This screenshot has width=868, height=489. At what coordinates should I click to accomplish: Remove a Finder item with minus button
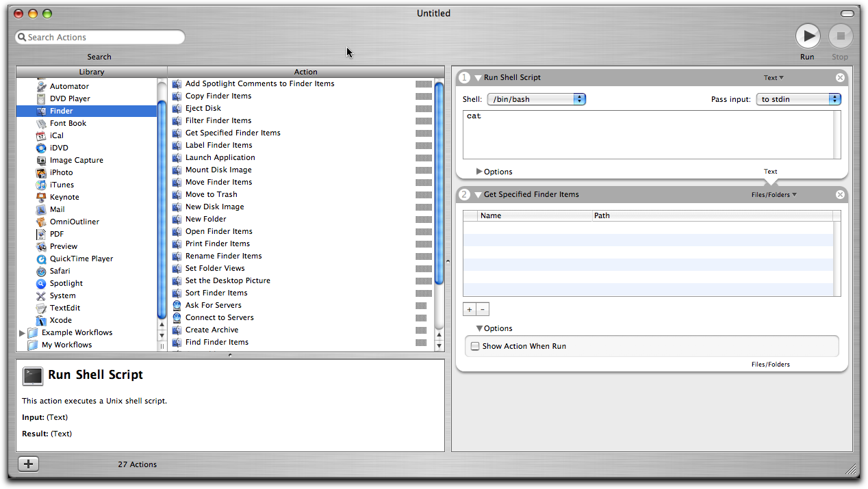(482, 309)
